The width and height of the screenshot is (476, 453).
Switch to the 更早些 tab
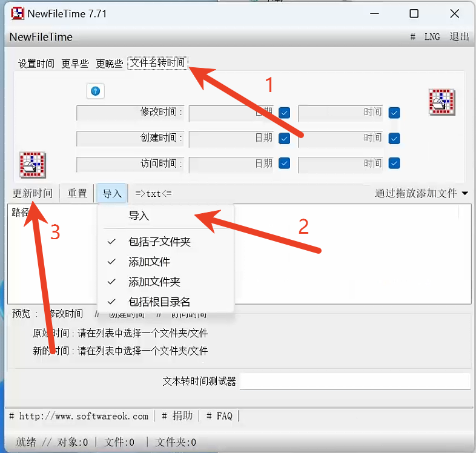tap(75, 64)
